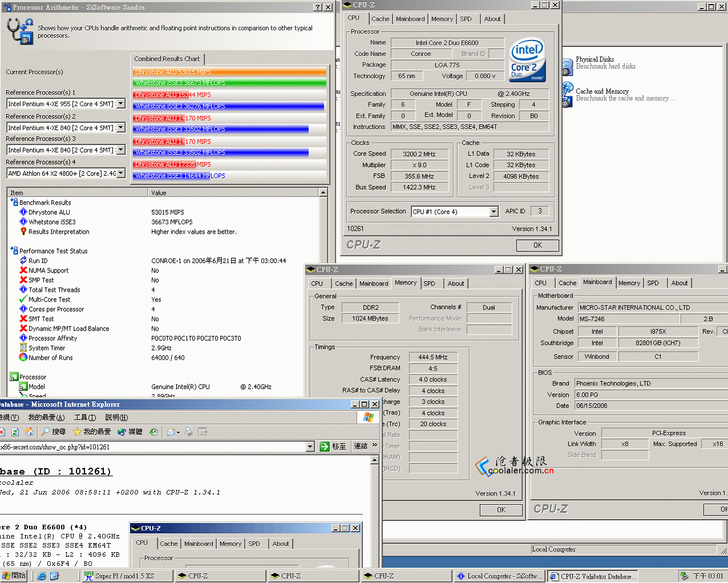Open IE Media (媒體) toolbar button
Screen dimensions: 728x583
(130, 432)
